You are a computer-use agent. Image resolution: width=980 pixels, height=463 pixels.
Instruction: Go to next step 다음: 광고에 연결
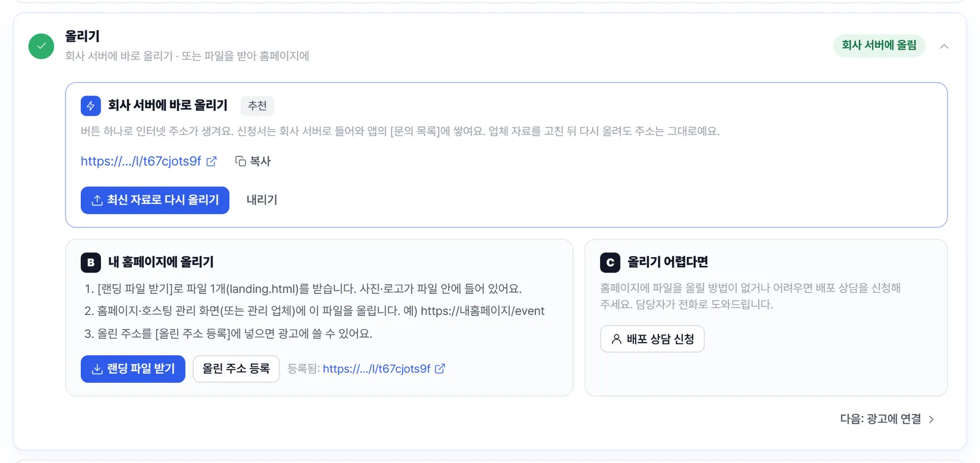coord(887,419)
